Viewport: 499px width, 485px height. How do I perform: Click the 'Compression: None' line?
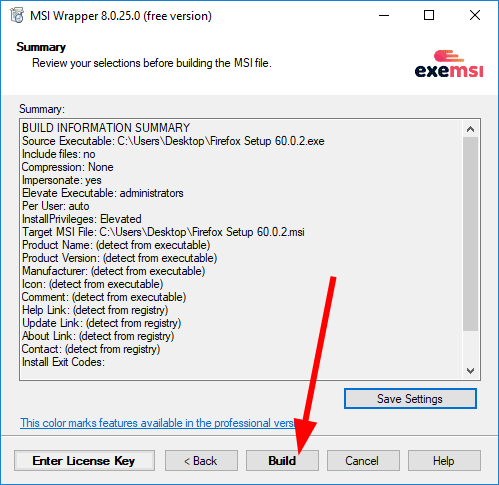click(x=68, y=167)
